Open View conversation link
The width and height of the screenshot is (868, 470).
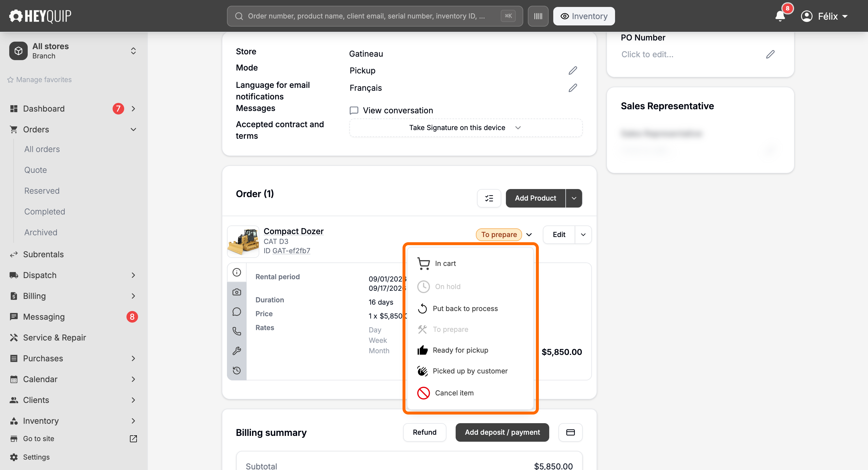click(x=392, y=111)
